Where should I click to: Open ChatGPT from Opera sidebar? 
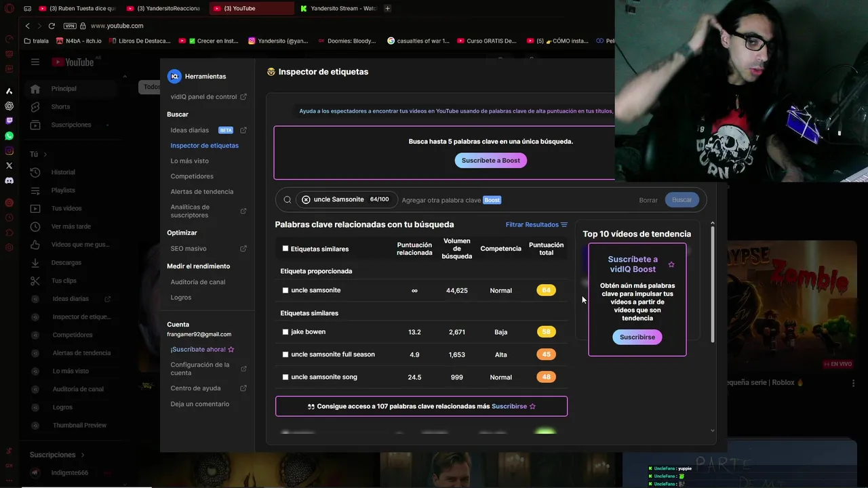pyautogui.click(x=9, y=106)
